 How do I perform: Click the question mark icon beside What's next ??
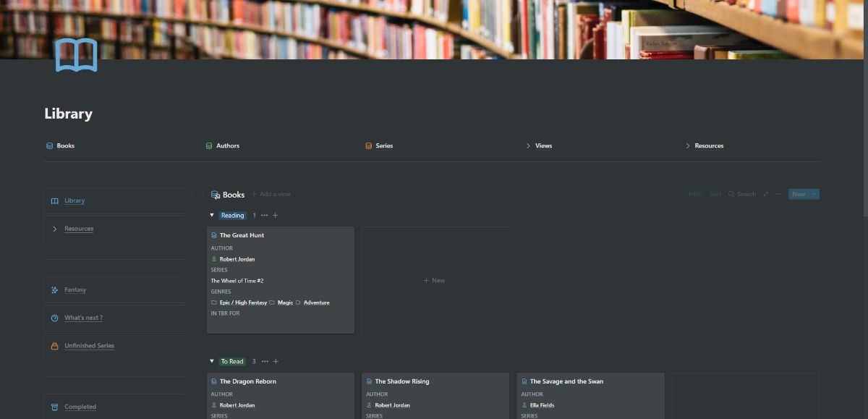[x=54, y=318]
